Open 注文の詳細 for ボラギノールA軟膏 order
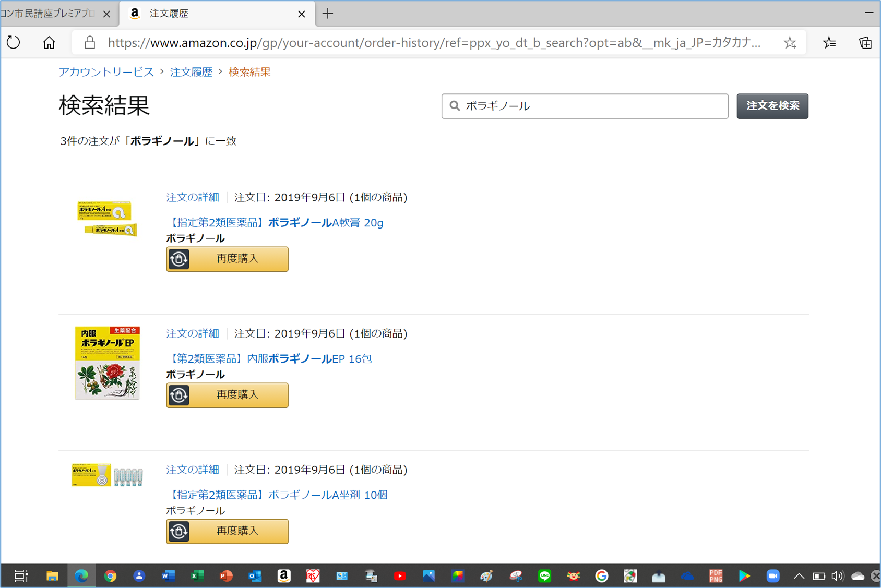The image size is (881, 588). (193, 197)
